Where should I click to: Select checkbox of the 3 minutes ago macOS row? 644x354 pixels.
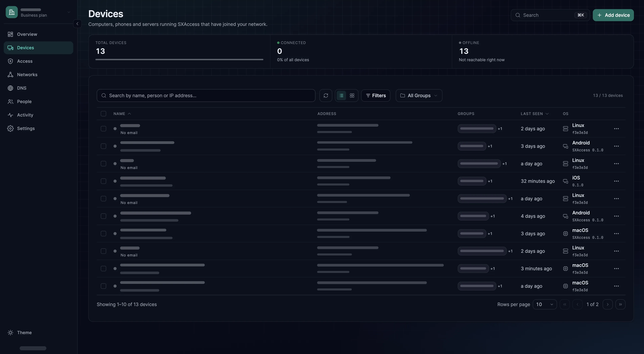[103, 269]
